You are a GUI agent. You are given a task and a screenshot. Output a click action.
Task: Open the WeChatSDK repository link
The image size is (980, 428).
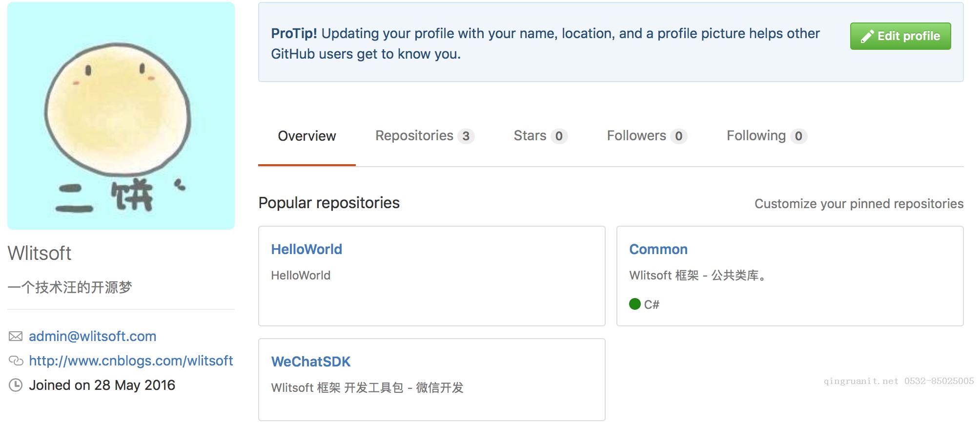coord(311,362)
